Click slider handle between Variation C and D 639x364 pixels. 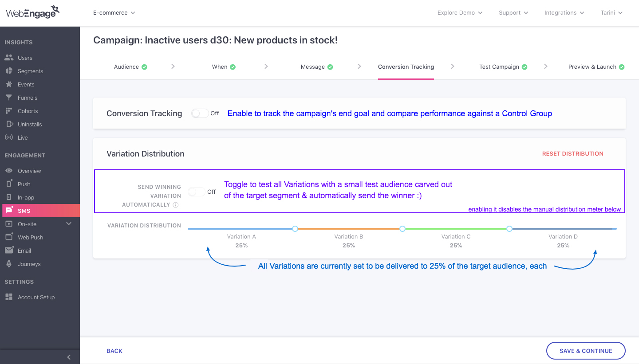(509, 229)
